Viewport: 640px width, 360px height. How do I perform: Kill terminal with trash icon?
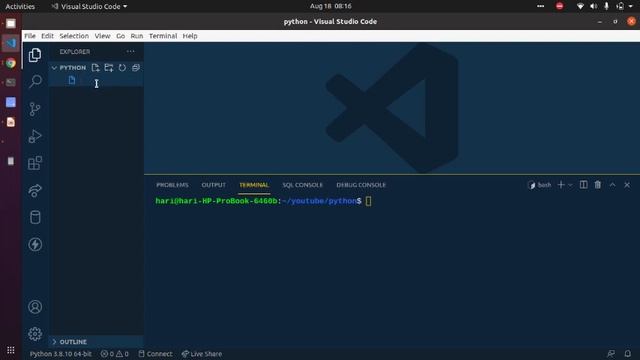click(598, 185)
